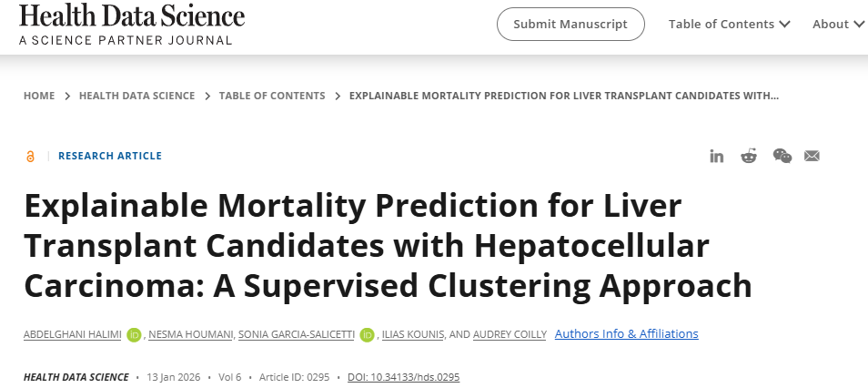The width and height of the screenshot is (868, 388).
Task: Click the Research Article label
Action: (110, 157)
